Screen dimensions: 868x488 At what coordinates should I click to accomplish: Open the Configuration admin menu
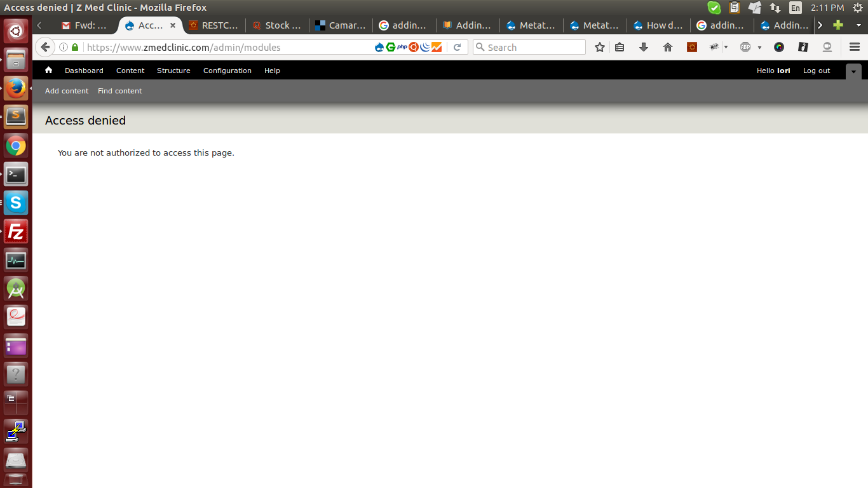(x=227, y=71)
